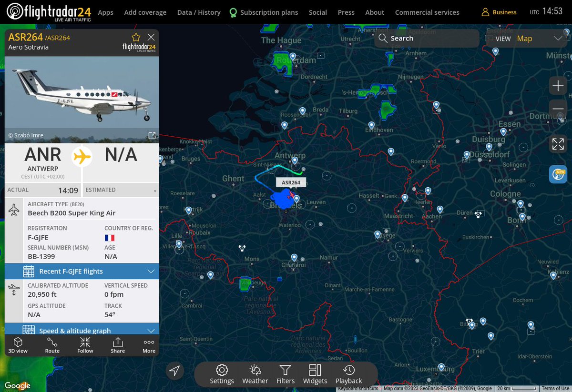Zoom in on the map
This screenshot has width=572, height=392.
pos(558,86)
